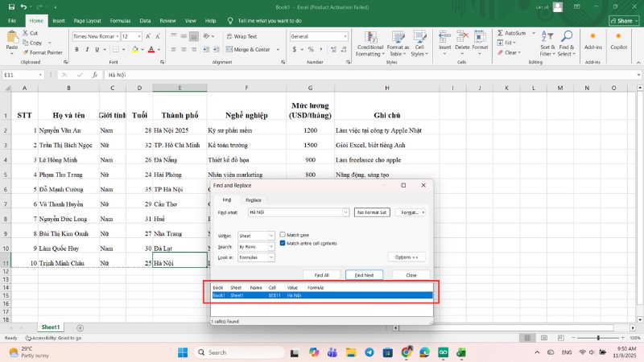Open Windows Start menu on taskbar
The height and width of the screenshot is (362, 644).
click(183, 352)
